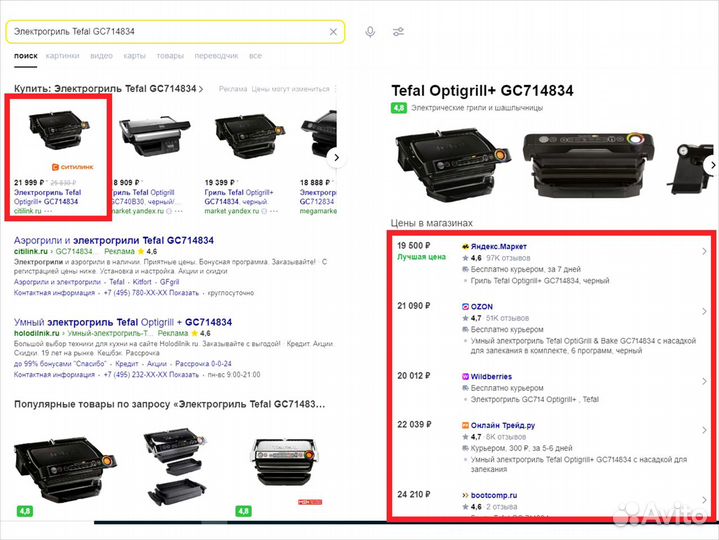Click the '21 090 ₽' OZON price
Image resolution: width=719 pixels, height=540 pixels.
pyautogui.click(x=414, y=306)
